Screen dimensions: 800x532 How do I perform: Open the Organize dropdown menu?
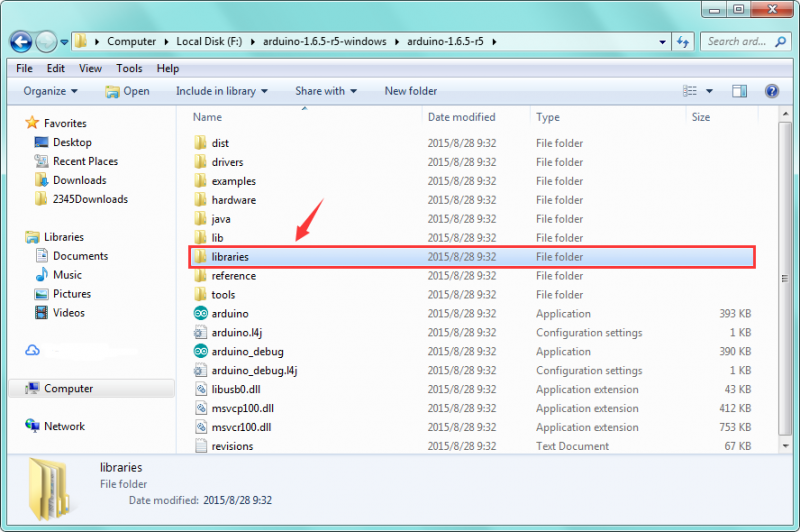point(50,91)
